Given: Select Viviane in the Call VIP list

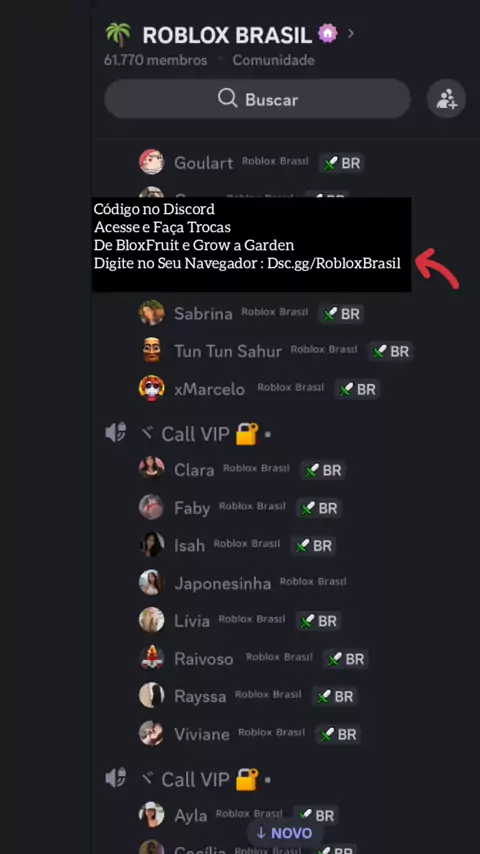Looking at the screenshot, I should 250,734.
